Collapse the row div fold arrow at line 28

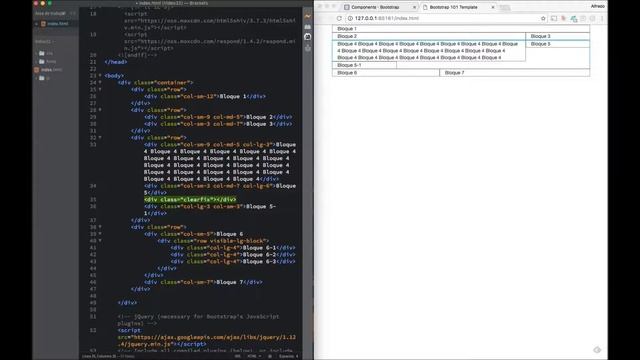pos(100,110)
